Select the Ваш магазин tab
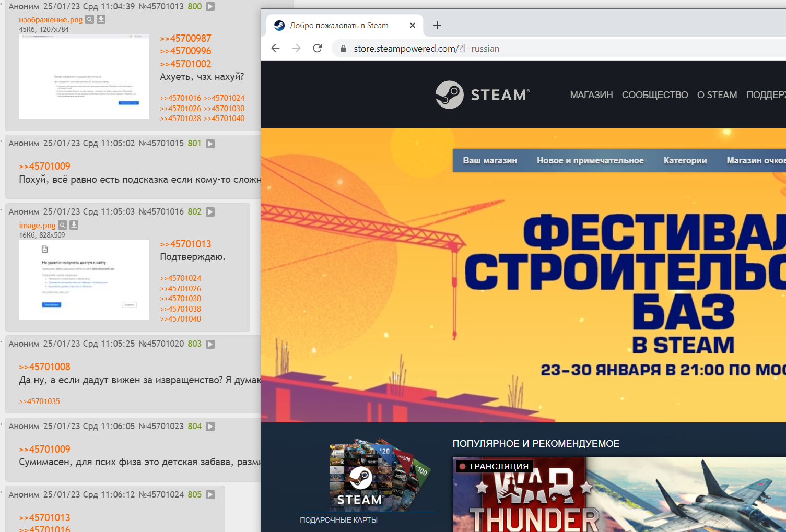The image size is (786, 532). pyautogui.click(x=490, y=160)
